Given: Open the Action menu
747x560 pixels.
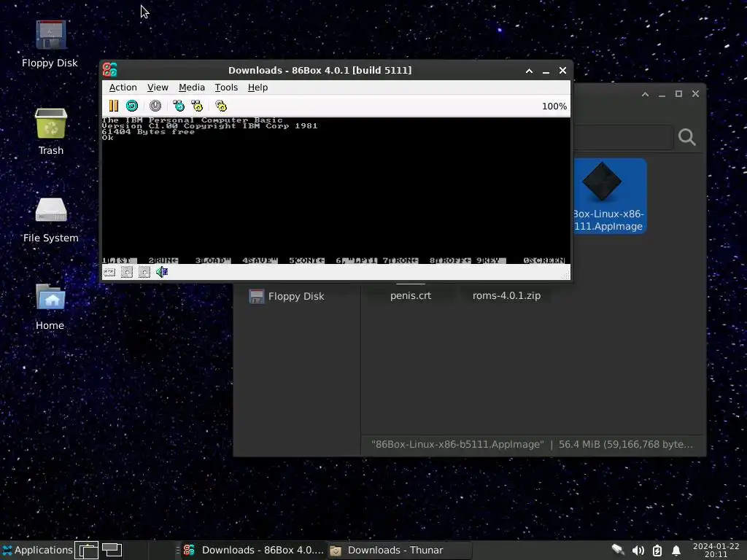Looking at the screenshot, I should click(x=123, y=87).
